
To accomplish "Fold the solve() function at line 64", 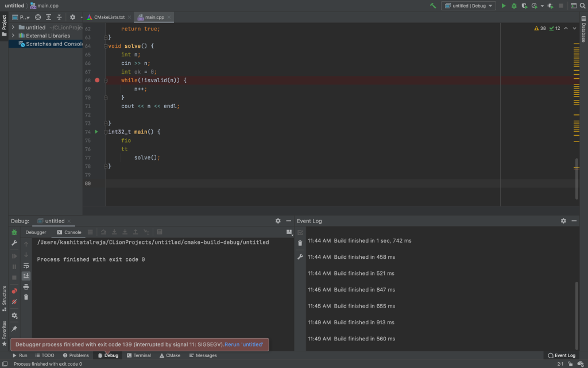I will 106,46.
